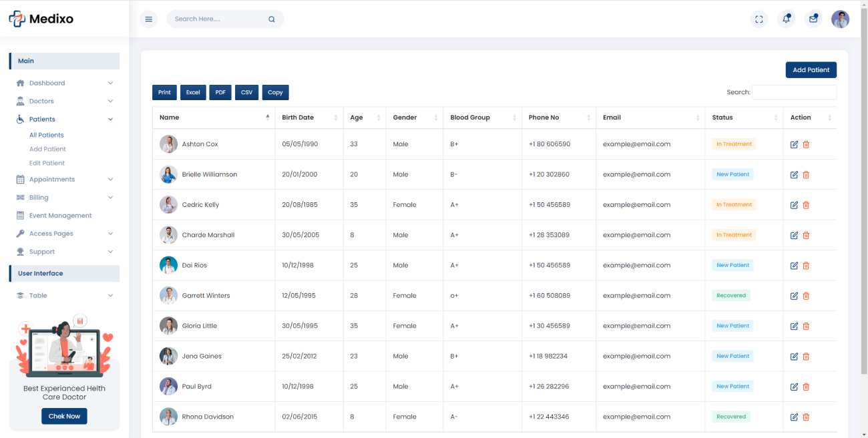Open the mail messages icon
Screen dimensions: 868x438
tap(813, 19)
